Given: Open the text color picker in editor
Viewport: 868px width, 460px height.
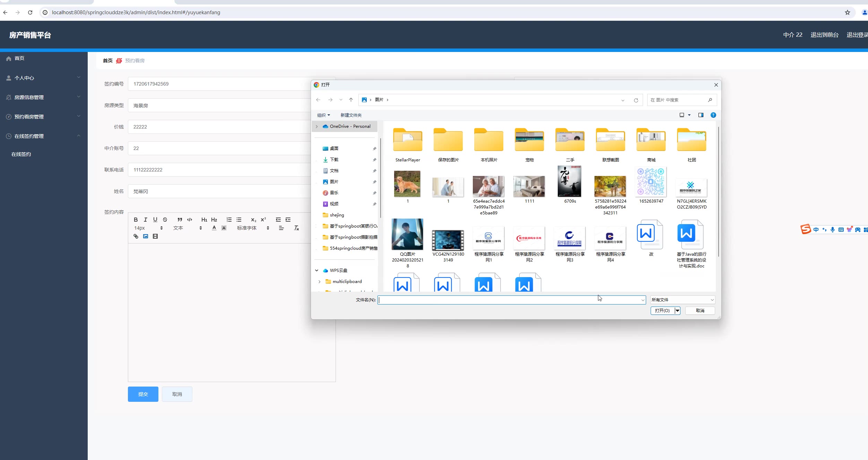Looking at the screenshot, I should coord(214,228).
